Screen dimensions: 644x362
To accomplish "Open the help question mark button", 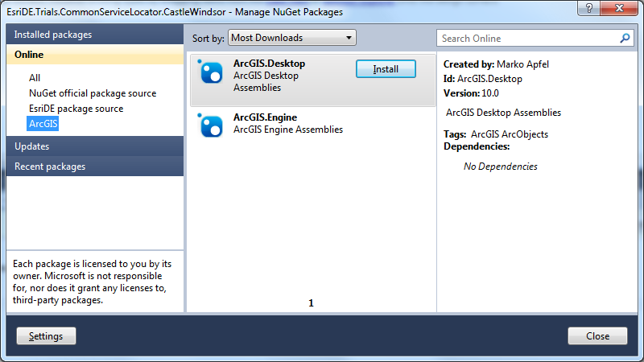I will (589, 8).
